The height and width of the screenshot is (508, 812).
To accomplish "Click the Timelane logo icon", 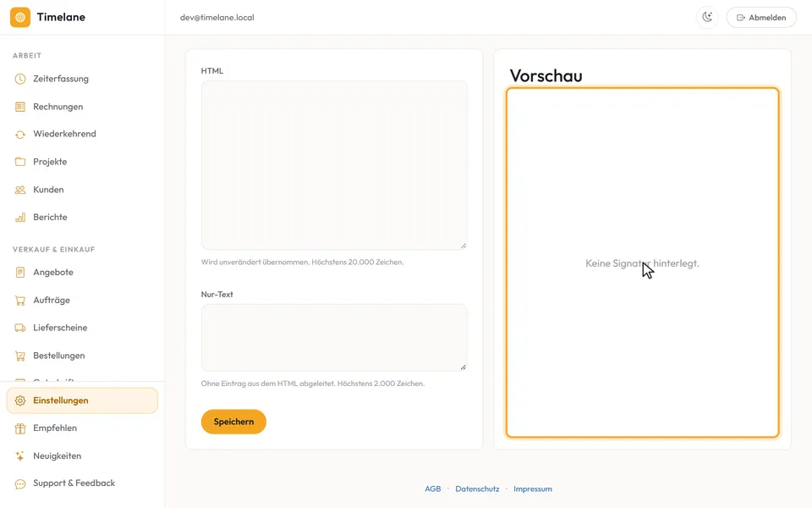I will point(20,17).
